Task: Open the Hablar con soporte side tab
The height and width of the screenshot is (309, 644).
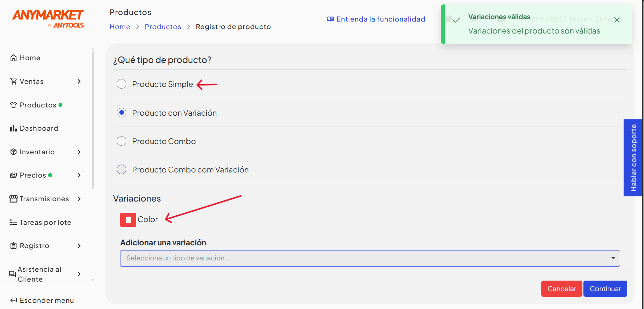Action: (x=633, y=158)
